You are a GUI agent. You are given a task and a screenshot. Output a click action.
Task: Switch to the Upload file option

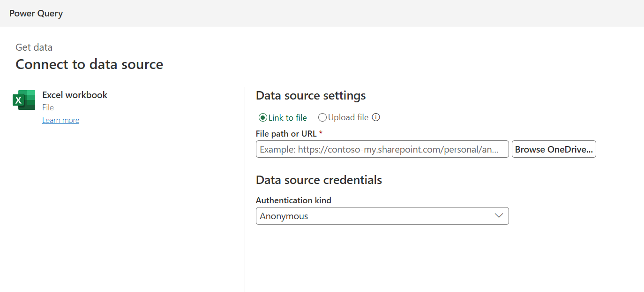click(322, 117)
